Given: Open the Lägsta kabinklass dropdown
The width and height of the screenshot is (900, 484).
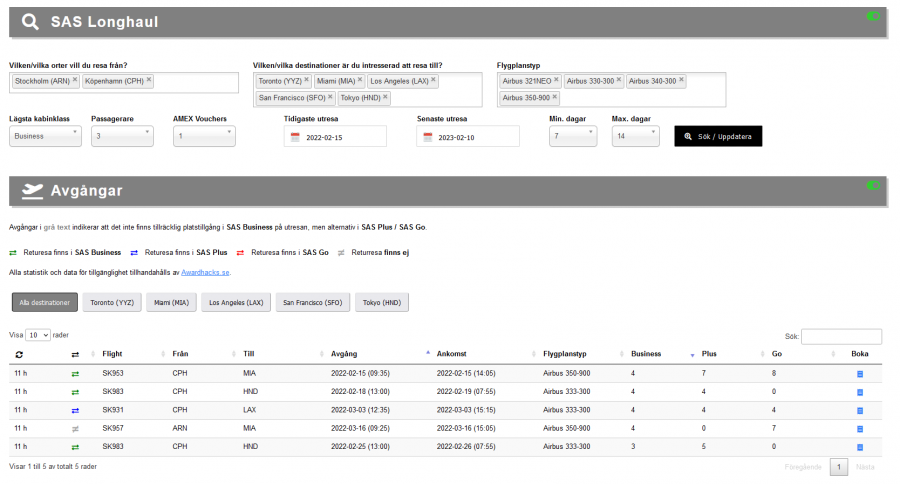Looking at the screenshot, I should point(45,136).
